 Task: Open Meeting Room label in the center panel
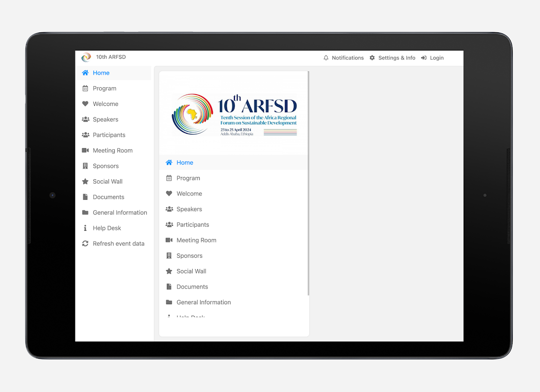pyautogui.click(x=197, y=240)
